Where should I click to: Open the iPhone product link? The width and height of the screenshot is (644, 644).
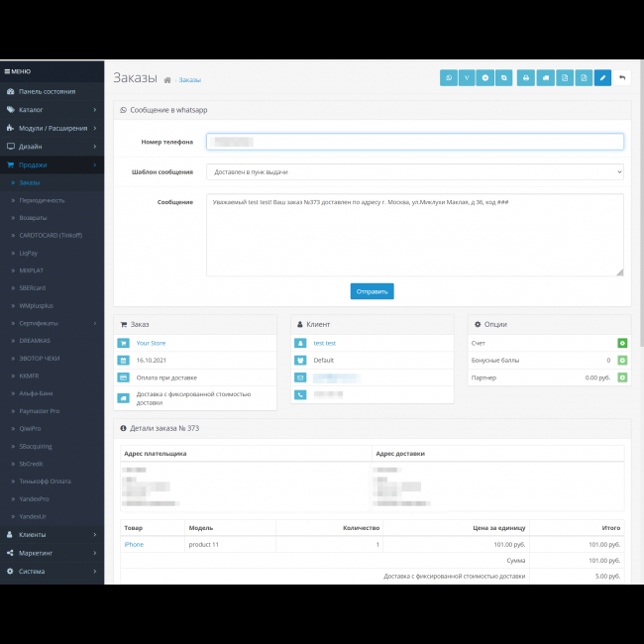click(x=134, y=545)
